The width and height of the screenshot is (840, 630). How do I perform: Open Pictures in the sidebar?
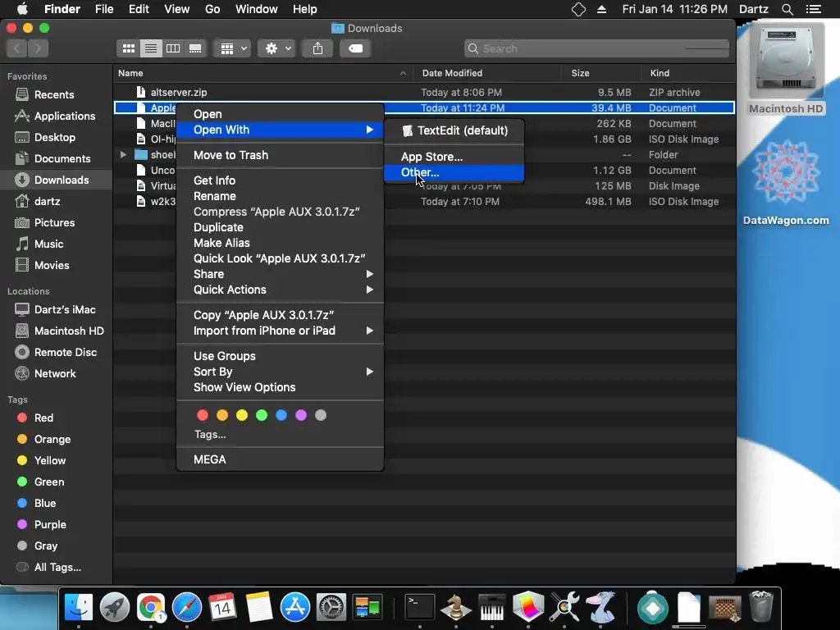point(54,223)
